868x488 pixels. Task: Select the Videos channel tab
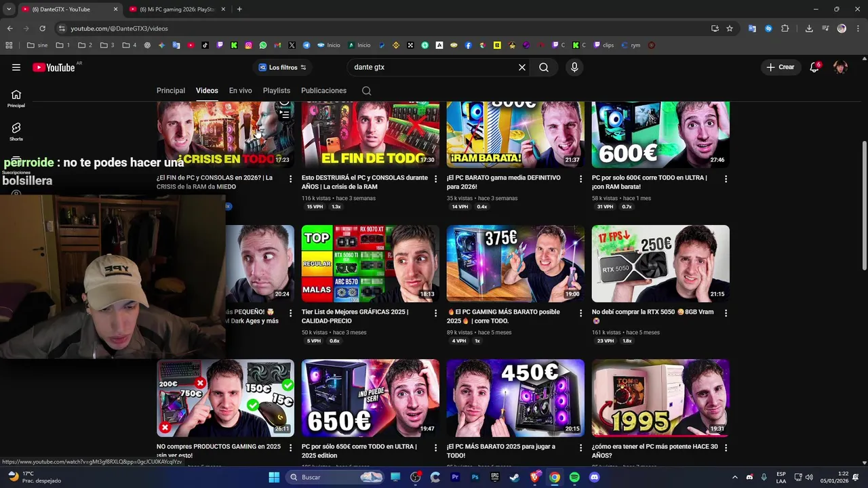207,91
